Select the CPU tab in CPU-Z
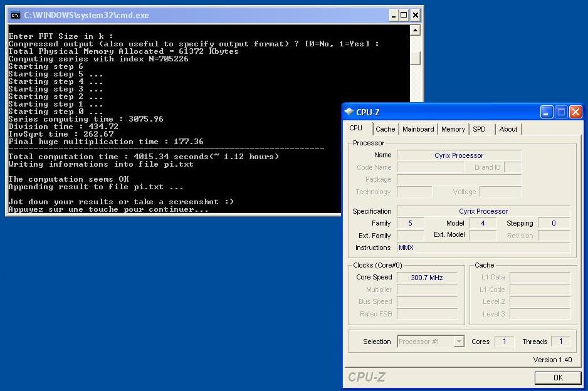 [x=355, y=128]
